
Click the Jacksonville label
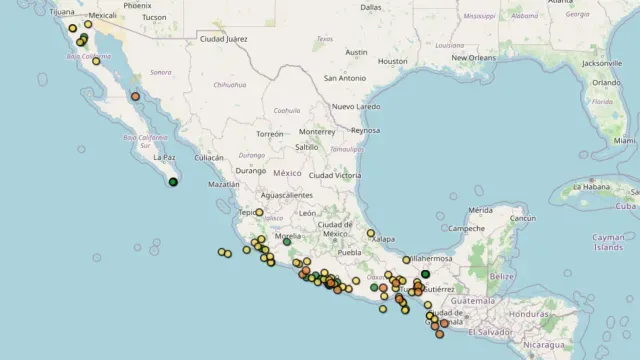[x=602, y=63]
